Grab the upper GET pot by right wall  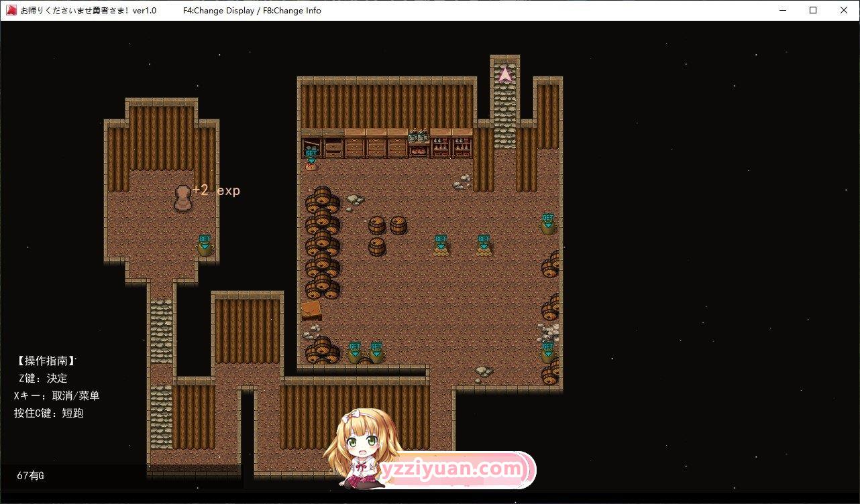548,224
